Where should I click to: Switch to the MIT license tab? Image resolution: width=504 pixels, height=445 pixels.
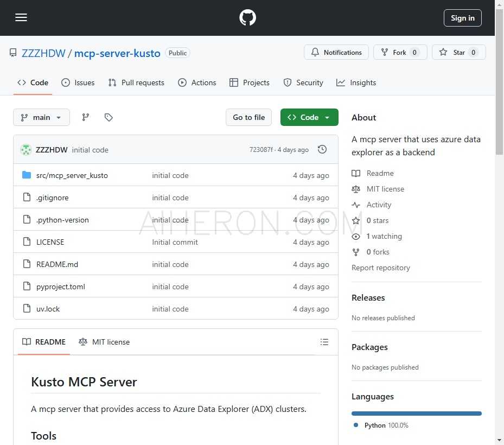click(105, 342)
